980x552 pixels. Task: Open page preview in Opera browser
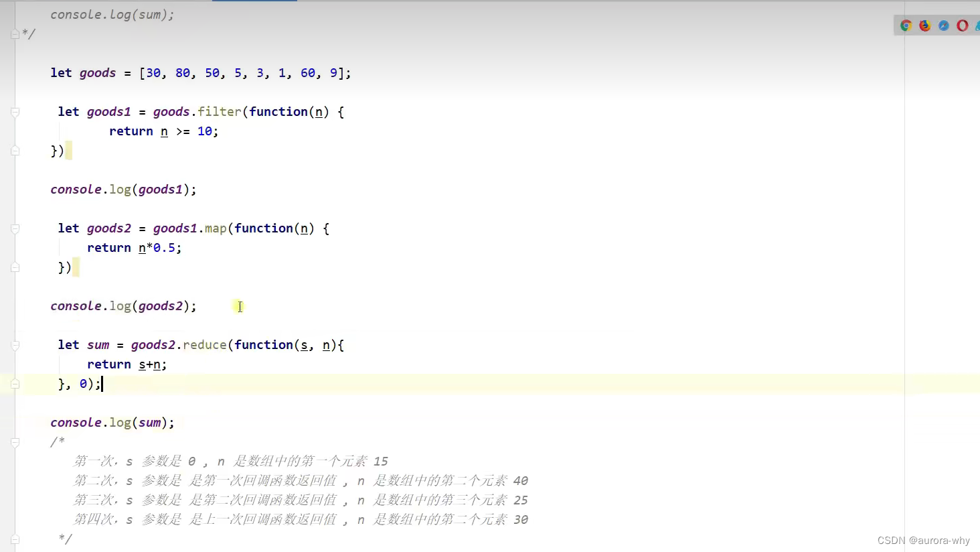click(x=962, y=25)
